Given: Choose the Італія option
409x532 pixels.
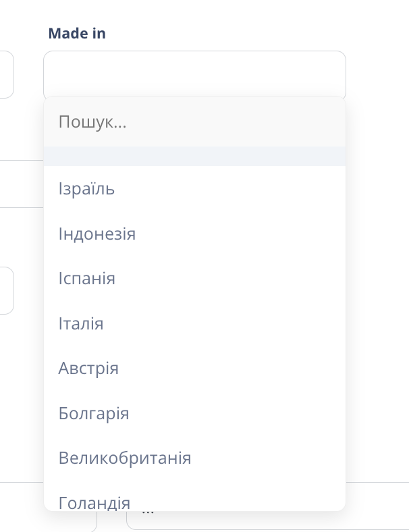Looking at the screenshot, I should [81, 324].
